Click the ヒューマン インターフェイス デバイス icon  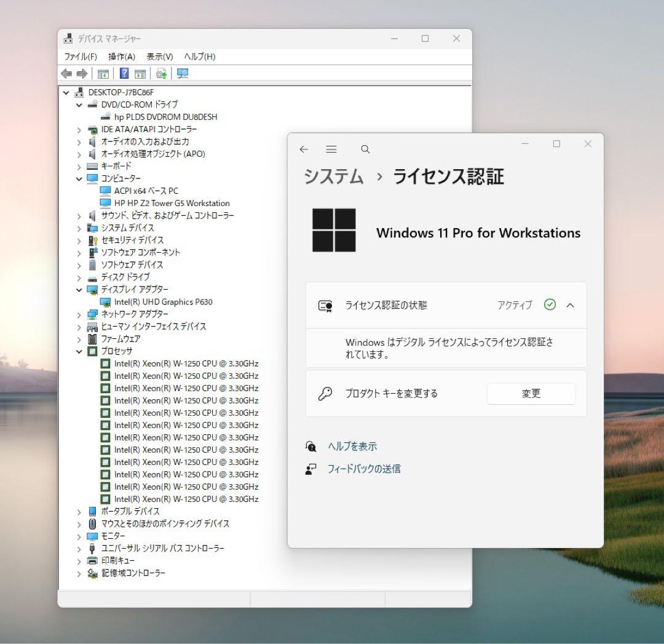click(x=92, y=327)
